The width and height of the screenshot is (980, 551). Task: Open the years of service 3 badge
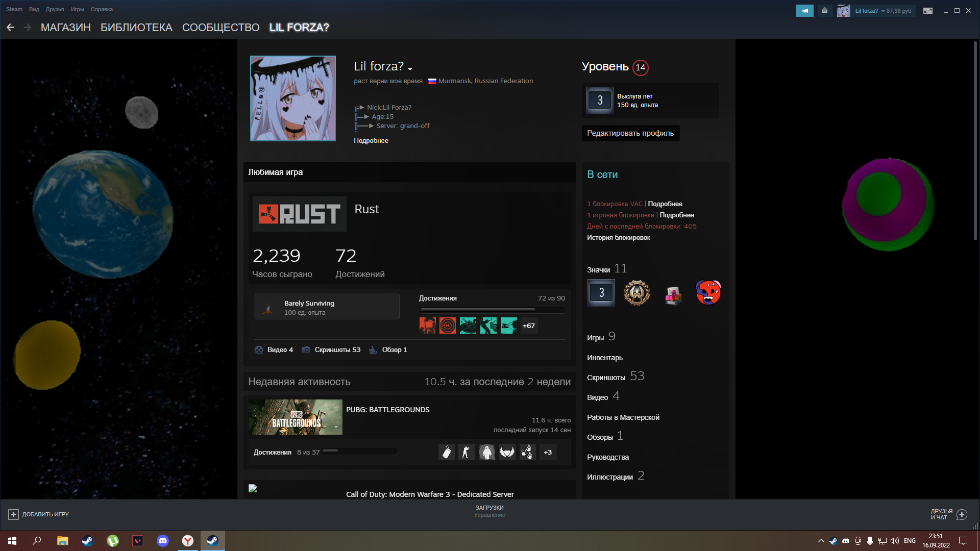[601, 293]
